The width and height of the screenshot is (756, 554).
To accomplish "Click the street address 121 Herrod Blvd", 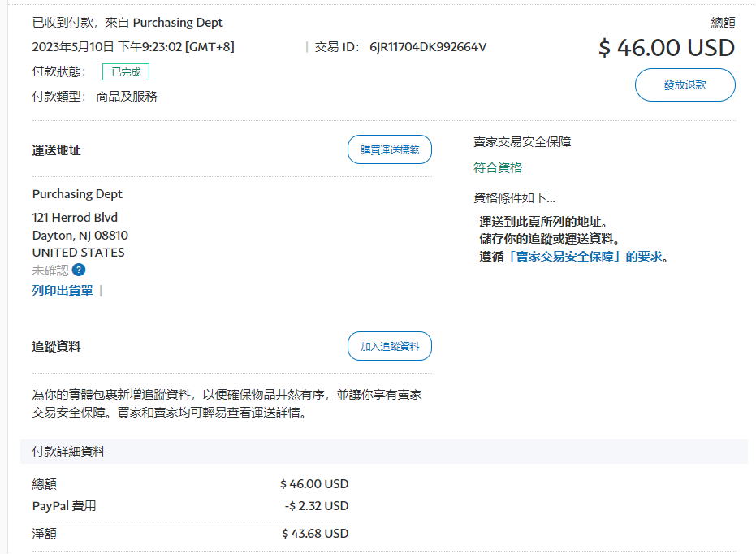I will (x=75, y=218).
